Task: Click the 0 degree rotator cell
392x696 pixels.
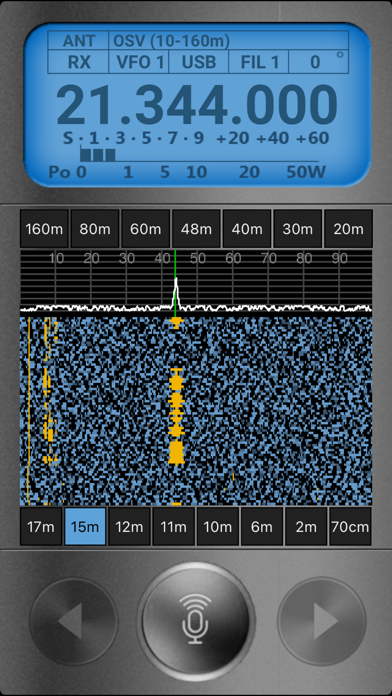Action: pyautogui.click(x=319, y=62)
